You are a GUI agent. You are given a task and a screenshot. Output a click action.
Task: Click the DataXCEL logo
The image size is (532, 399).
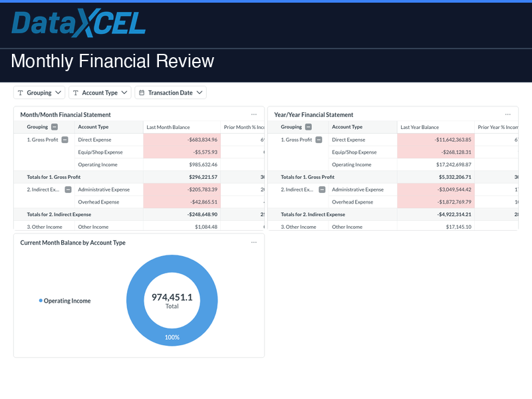(78, 23)
